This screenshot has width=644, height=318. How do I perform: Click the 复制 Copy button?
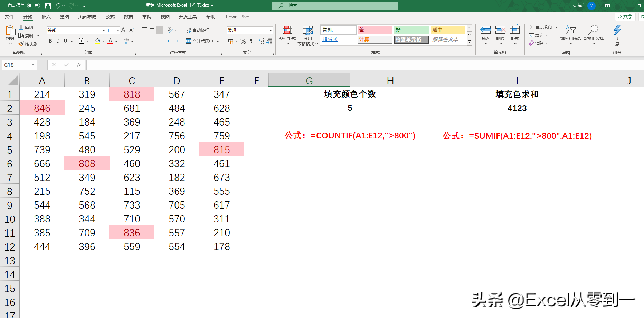click(26, 36)
